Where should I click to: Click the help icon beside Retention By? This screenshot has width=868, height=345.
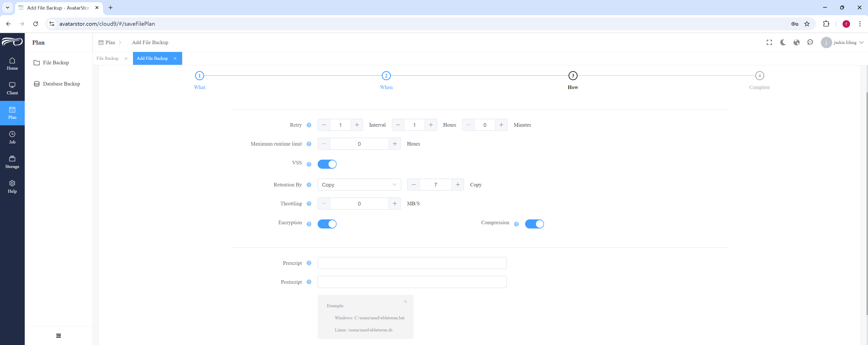click(309, 185)
